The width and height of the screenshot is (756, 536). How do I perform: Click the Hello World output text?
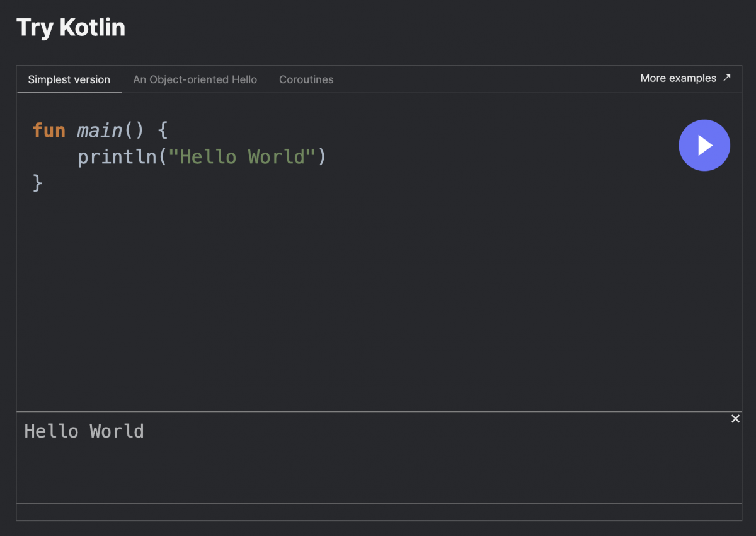(84, 431)
